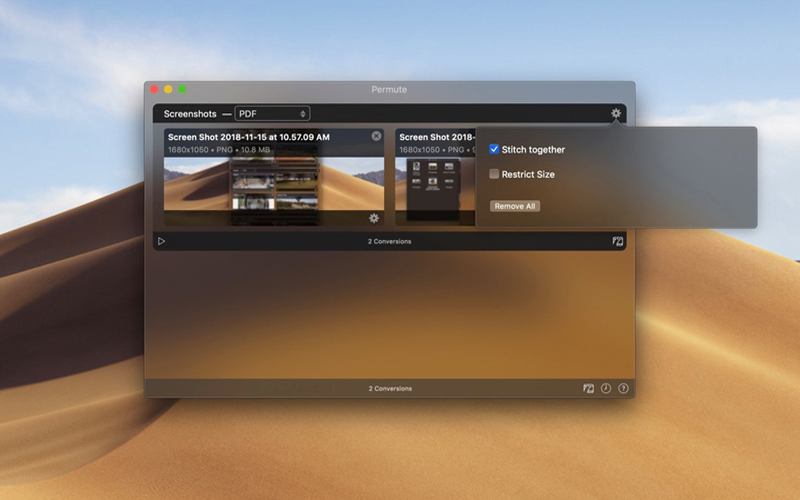Open the PDF format dropdown

pyautogui.click(x=272, y=113)
